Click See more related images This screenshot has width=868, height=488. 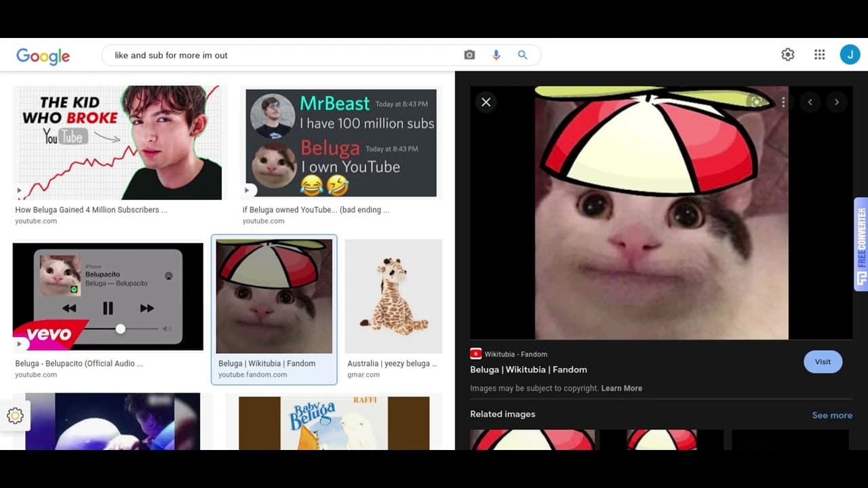[832, 415]
